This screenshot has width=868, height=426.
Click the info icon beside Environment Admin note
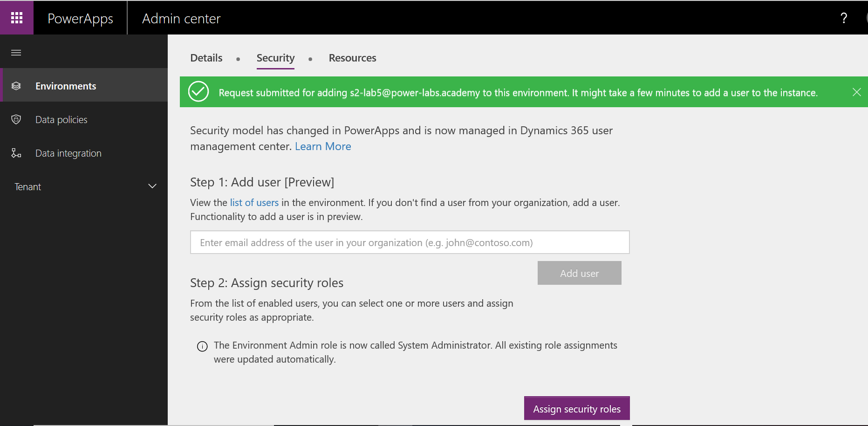[x=202, y=346]
